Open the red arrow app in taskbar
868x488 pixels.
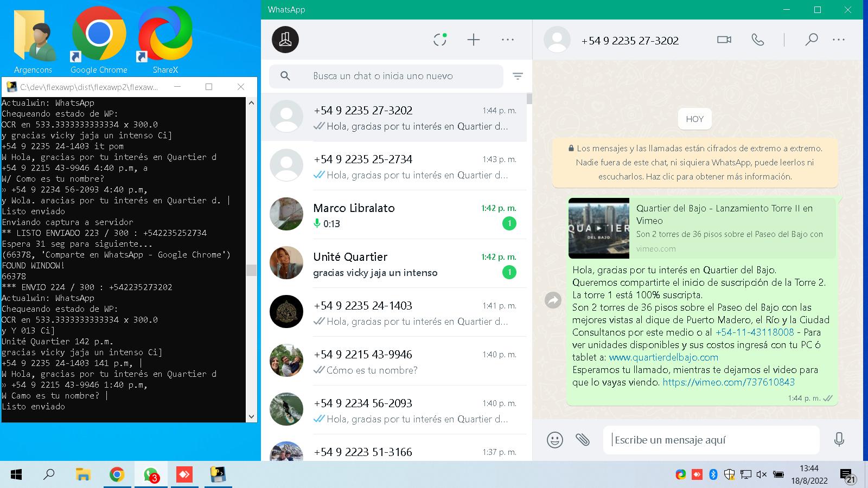click(184, 475)
